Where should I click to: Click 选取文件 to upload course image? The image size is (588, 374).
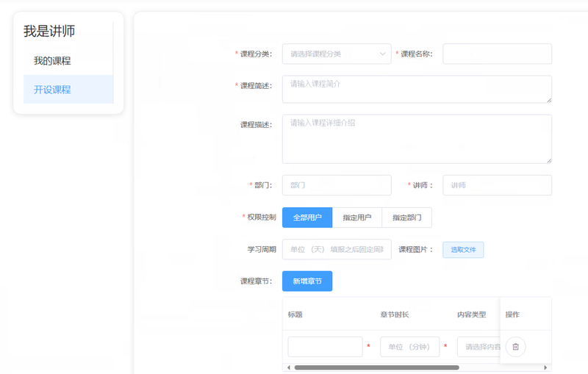pos(463,250)
